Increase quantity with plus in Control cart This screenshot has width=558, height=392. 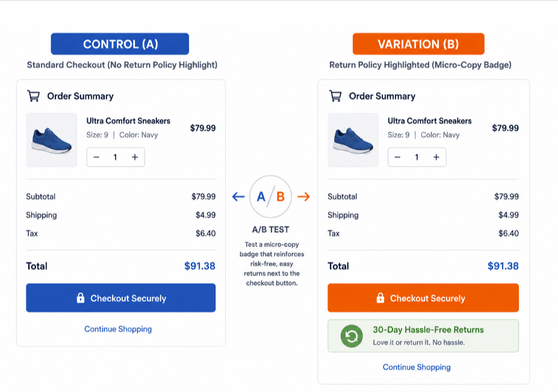[135, 157]
